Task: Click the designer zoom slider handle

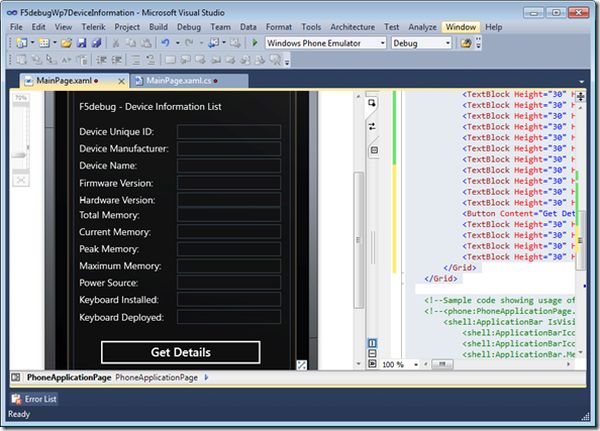Action: [x=21, y=154]
